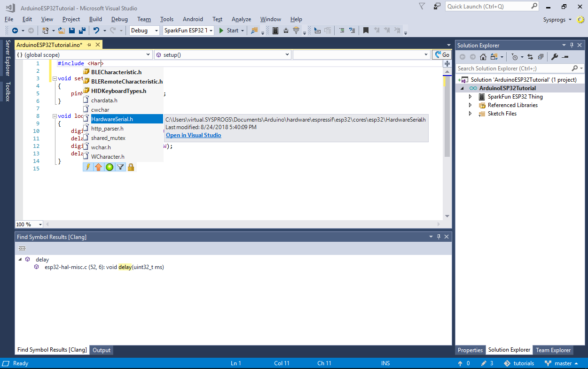This screenshot has height=369, width=588.
Task: Save the current file with the single-disk icon
Action: [x=72, y=31]
